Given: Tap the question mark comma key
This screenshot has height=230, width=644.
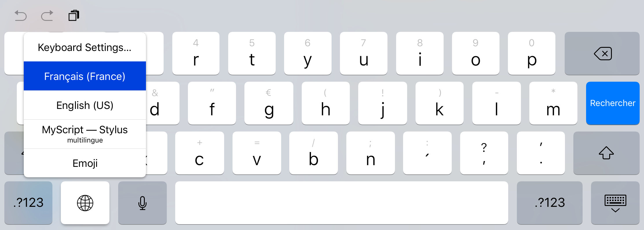Looking at the screenshot, I should pos(484,153).
